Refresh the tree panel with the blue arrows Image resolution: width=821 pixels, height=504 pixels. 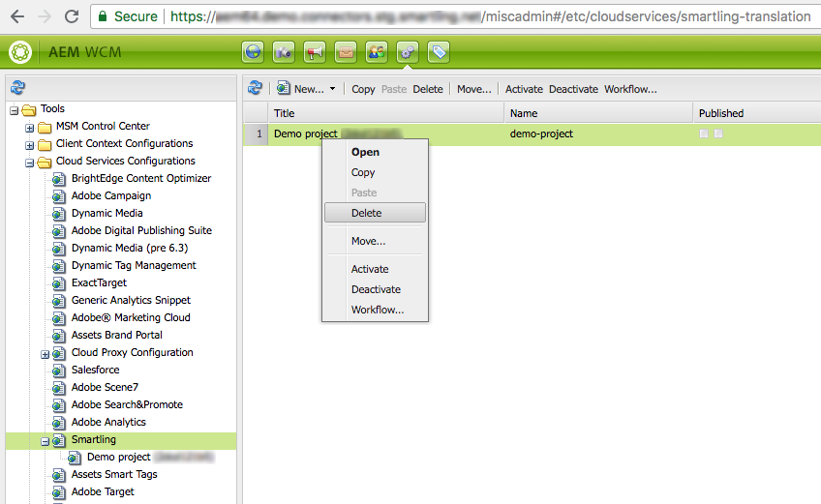(x=17, y=87)
